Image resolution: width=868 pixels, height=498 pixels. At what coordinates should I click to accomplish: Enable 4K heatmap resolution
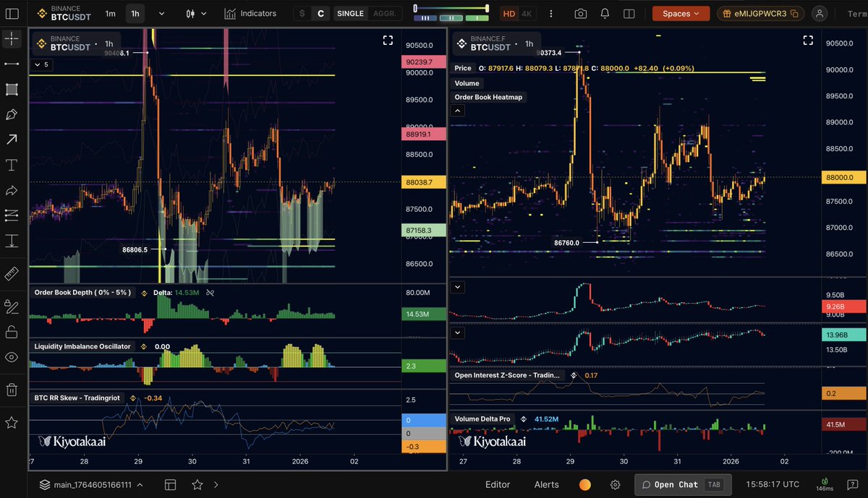(527, 14)
